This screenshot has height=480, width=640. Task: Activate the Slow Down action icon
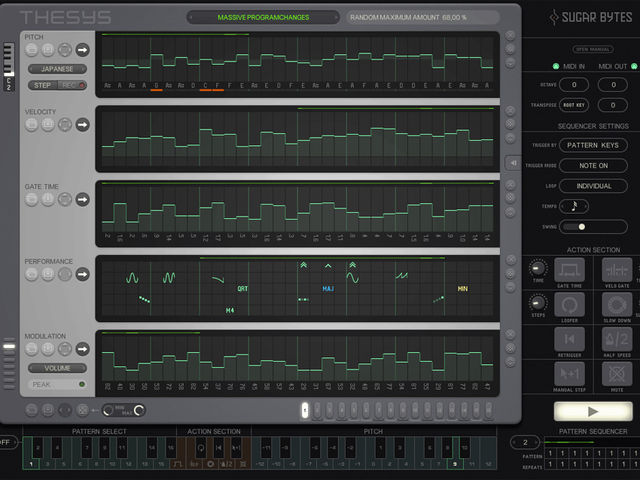pyautogui.click(x=617, y=305)
